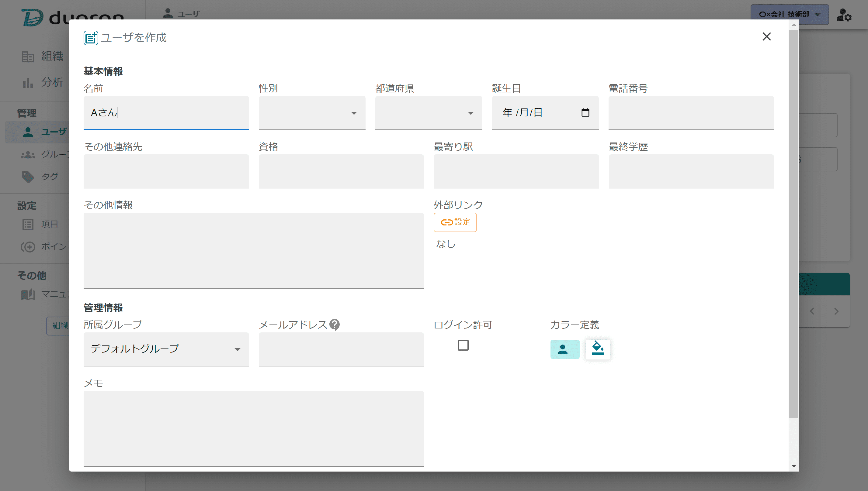This screenshot has height=491, width=868.
Task: Open the paint bucket color fill picker
Action: (x=598, y=349)
